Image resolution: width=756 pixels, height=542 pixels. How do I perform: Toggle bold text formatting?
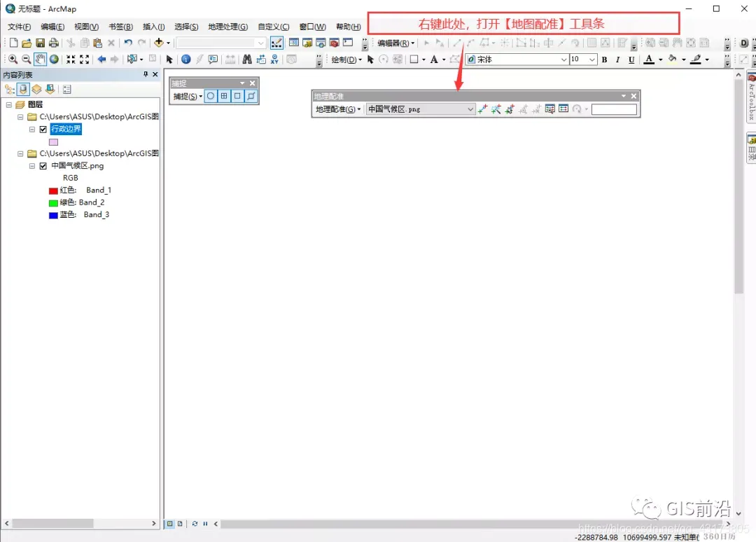605,60
